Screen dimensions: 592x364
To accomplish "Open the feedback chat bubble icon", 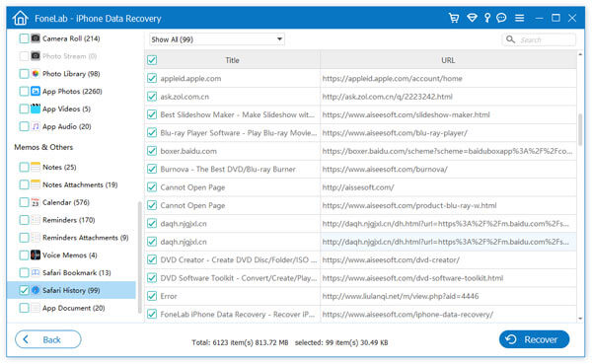I will pyautogui.click(x=501, y=18).
